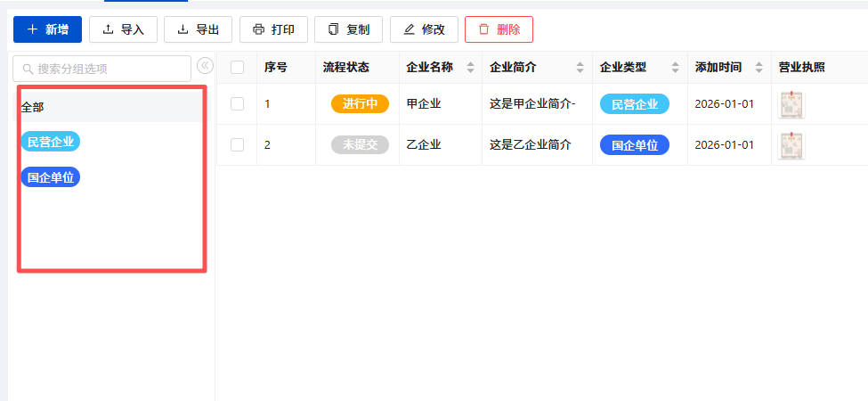Image resolution: width=868 pixels, height=401 pixels.
Task: Sort by 企业类型 column arrows
Action: click(x=676, y=68)
